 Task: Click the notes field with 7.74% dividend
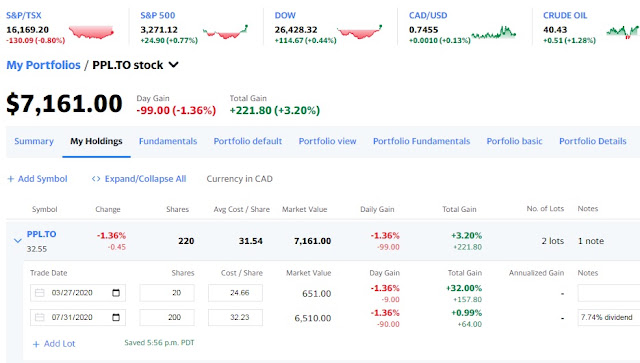point(609,317)
